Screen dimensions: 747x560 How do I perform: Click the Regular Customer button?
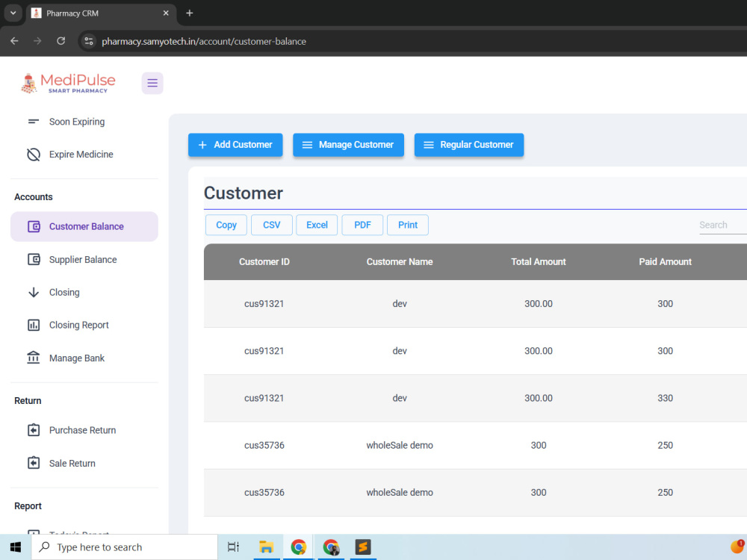(x=469, y=145)
